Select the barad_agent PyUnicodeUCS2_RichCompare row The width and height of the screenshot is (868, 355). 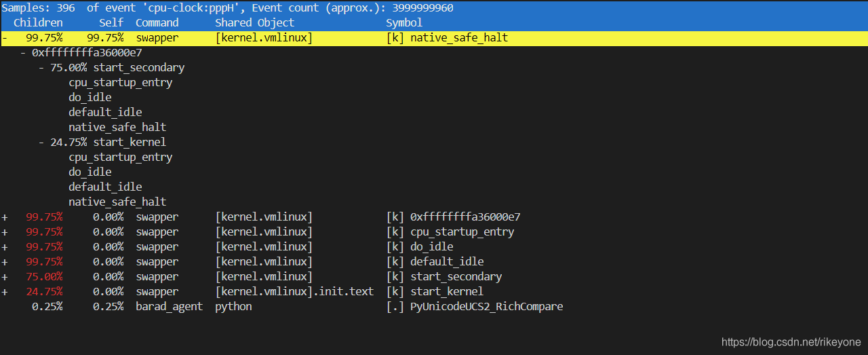click(x=486, y=307)
